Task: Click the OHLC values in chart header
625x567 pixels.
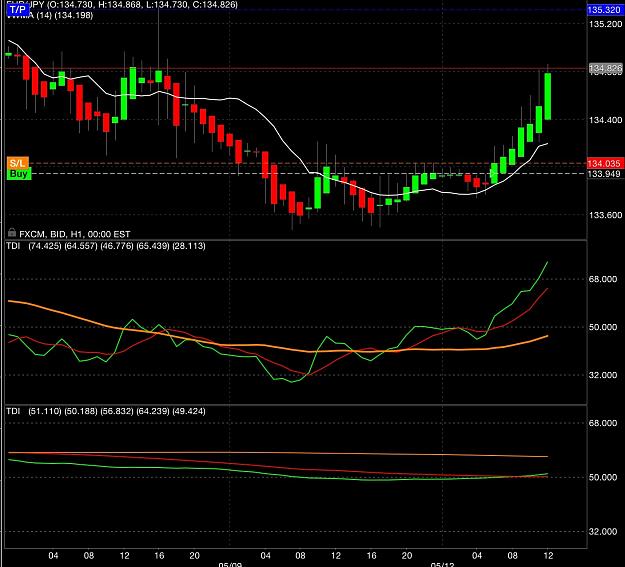Action: 142,5
